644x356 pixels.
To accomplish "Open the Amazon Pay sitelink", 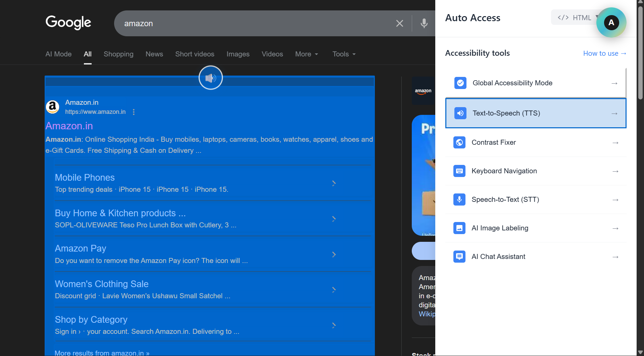I will pos(81,248).
